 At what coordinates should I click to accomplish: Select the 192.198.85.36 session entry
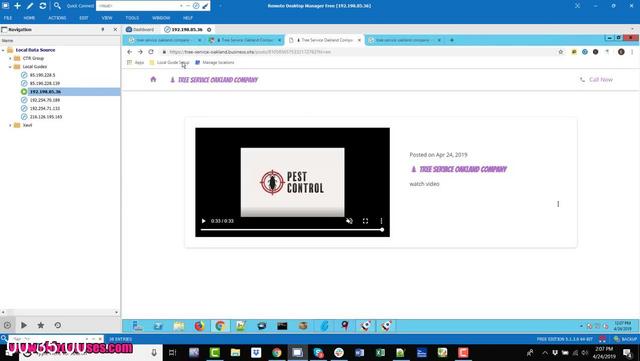(45, 91)
